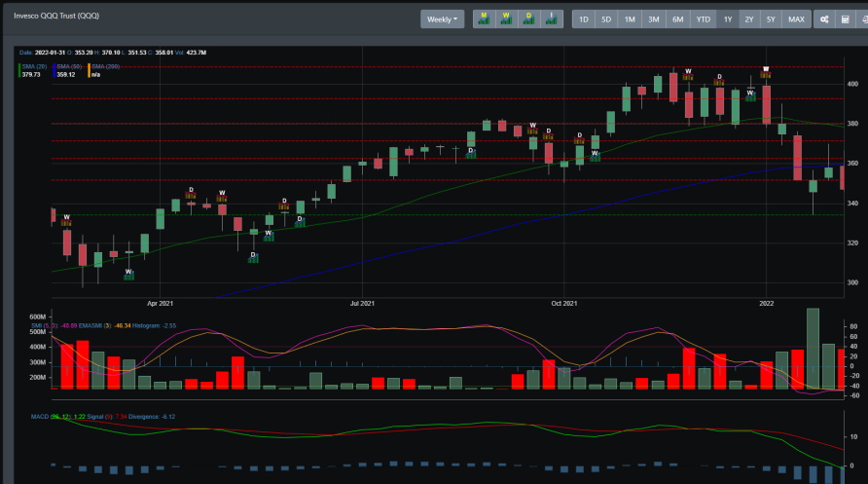The height and width of the screenshot is (484, 868).
Task: Click the Jul 2021 date axis label
Action: pyautogui.click(x=362, y=304)
